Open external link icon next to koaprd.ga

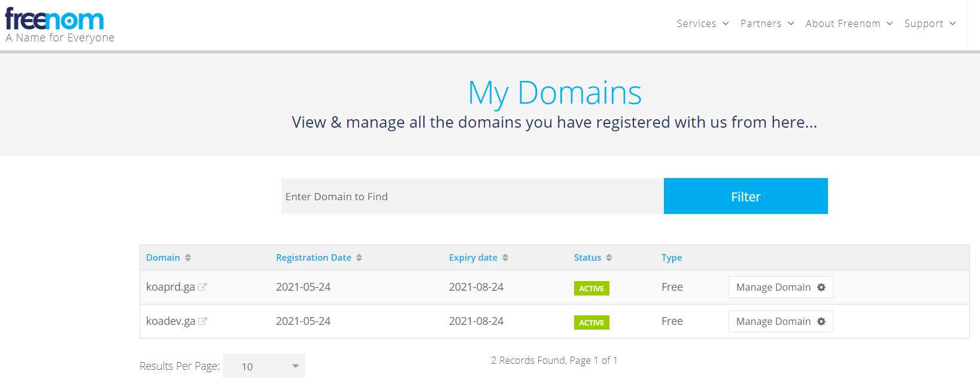click(x=202, y=287)
